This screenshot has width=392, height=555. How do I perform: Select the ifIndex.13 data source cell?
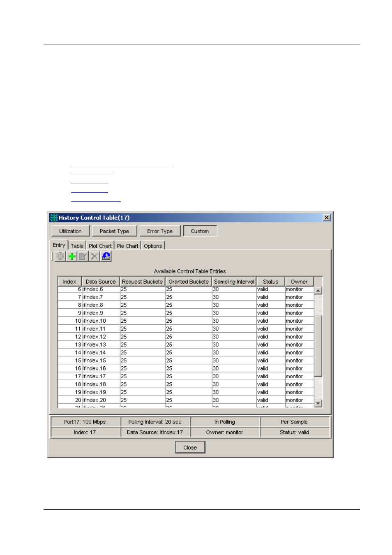101,345
